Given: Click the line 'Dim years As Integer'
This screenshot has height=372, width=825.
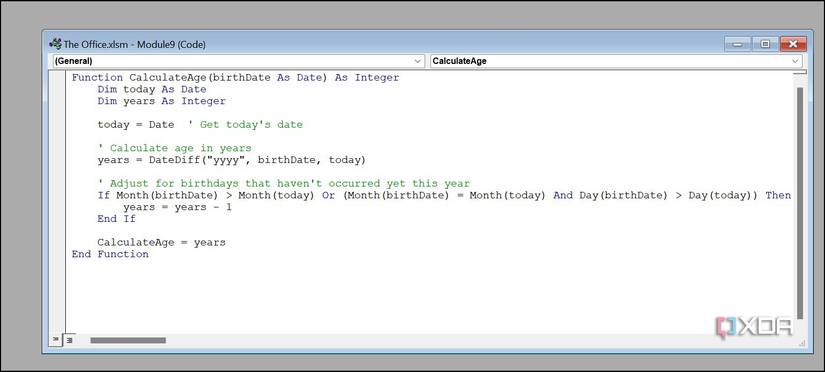Looking at the screenshot, I should tap(162, 101).
